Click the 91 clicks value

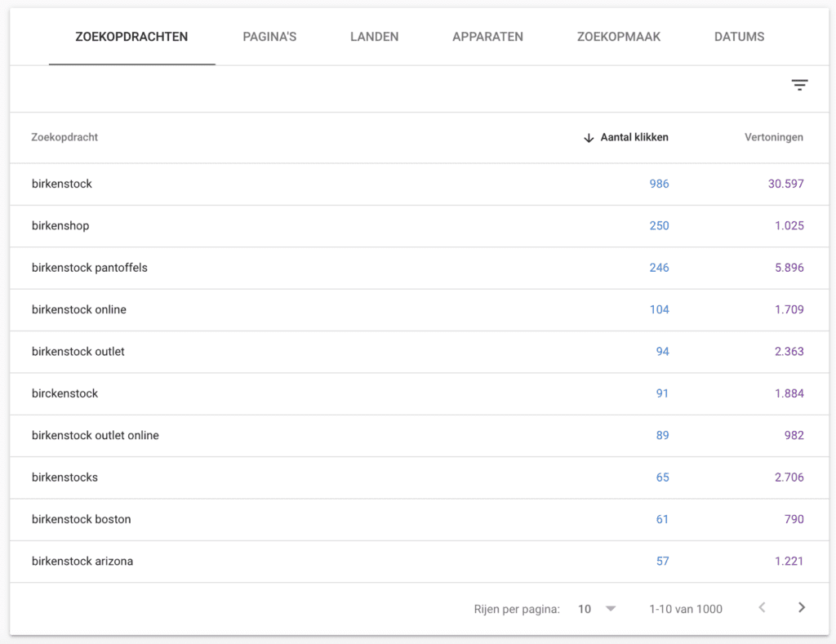(x=662, y=393)
